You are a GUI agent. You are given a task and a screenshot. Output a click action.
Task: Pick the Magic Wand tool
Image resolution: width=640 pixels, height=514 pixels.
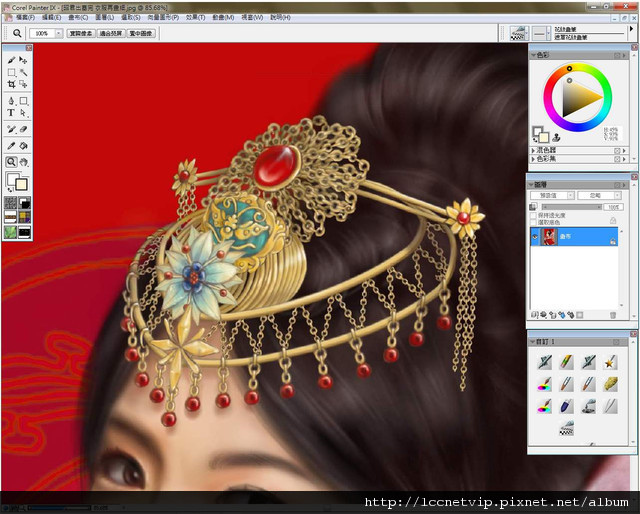click(x=23, y=72)
